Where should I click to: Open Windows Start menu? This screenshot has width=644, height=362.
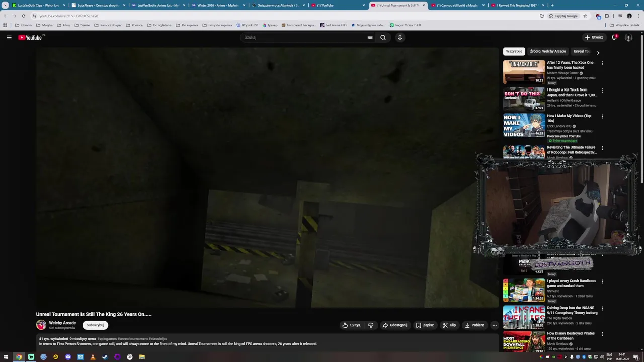click(6, 357)
